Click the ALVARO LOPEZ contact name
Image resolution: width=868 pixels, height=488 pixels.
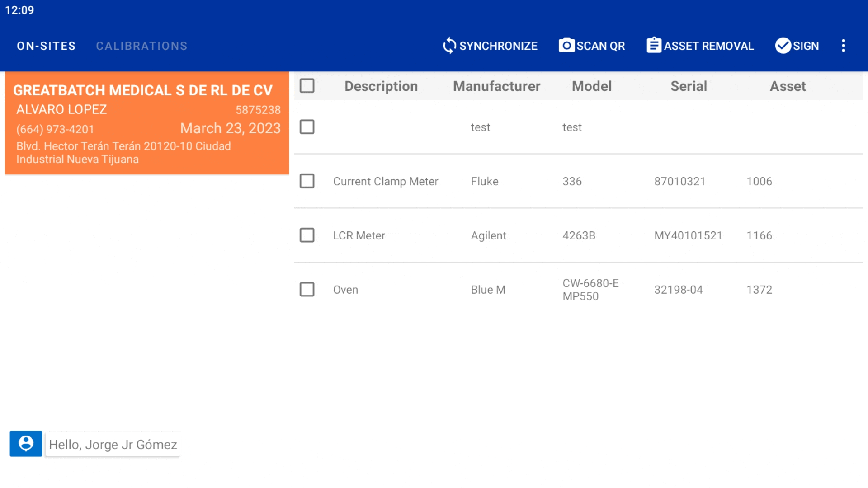click(x=61, y=109)
